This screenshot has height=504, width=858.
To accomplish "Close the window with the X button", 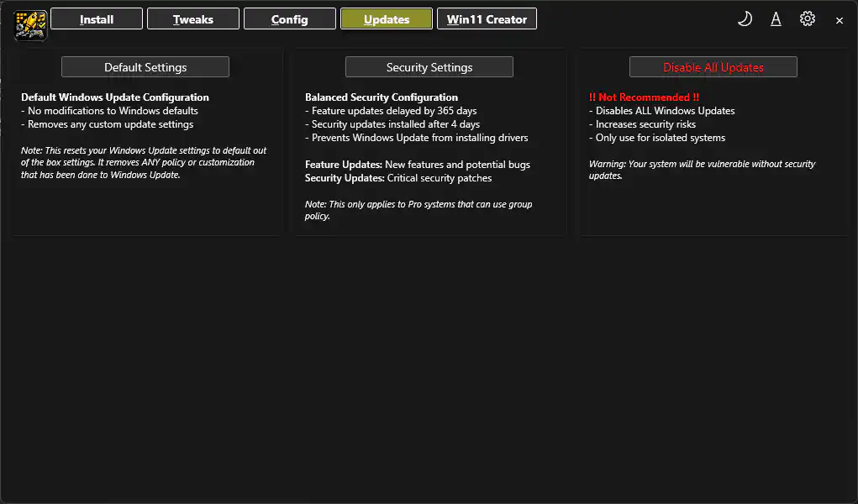I will 840,21.
